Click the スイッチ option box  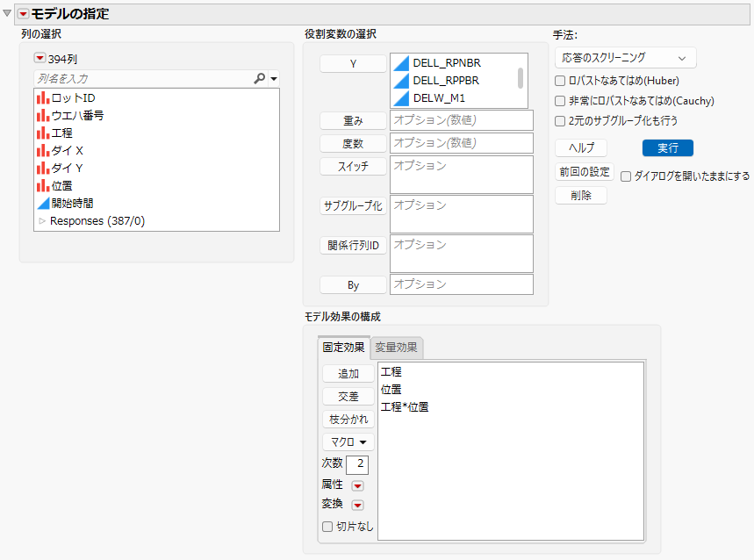pos(461,175)
